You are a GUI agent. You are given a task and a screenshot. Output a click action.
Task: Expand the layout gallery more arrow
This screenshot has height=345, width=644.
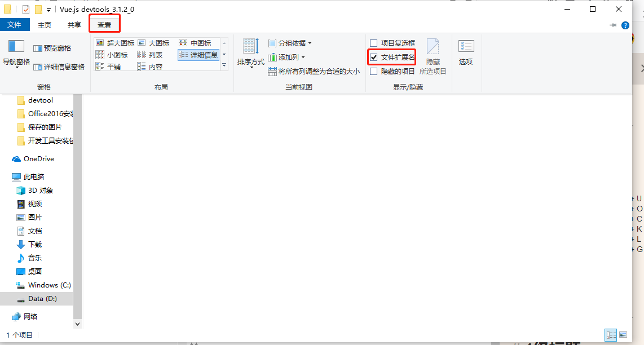224,65
